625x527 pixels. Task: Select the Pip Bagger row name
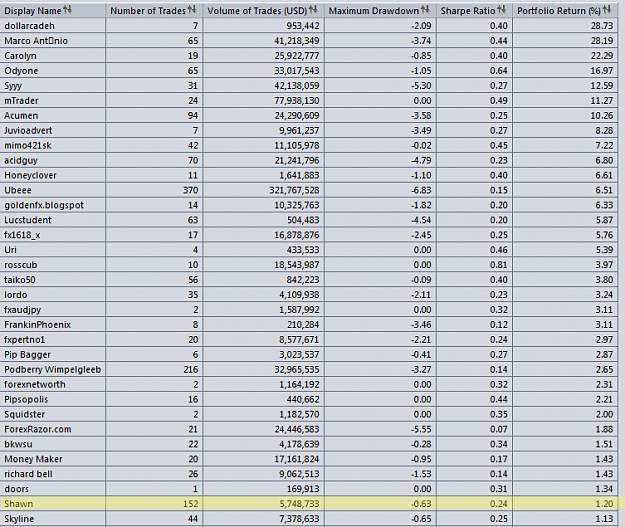coord(28,355)
